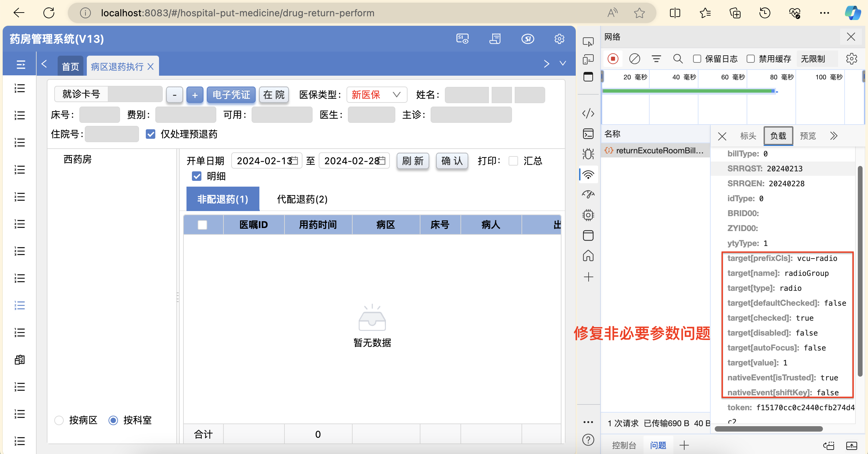Viewport: 868px width, 454px height.
Task: Uncheck 仅处理预退药 checkbox
Action: pos(151,134)
